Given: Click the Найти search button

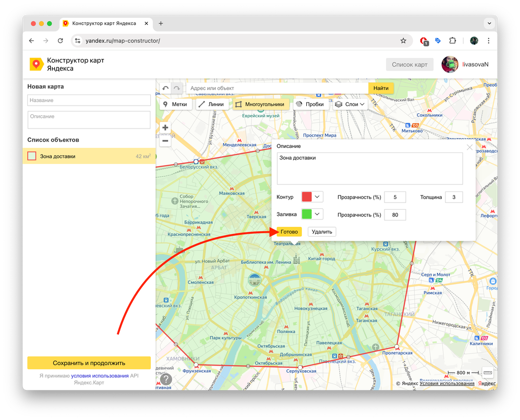Looking at the screenshot, I should 381,88.
